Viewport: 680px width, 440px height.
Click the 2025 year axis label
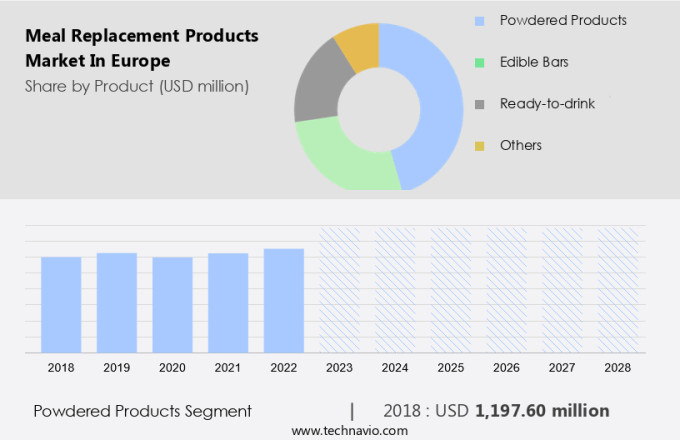pos(450,368)
